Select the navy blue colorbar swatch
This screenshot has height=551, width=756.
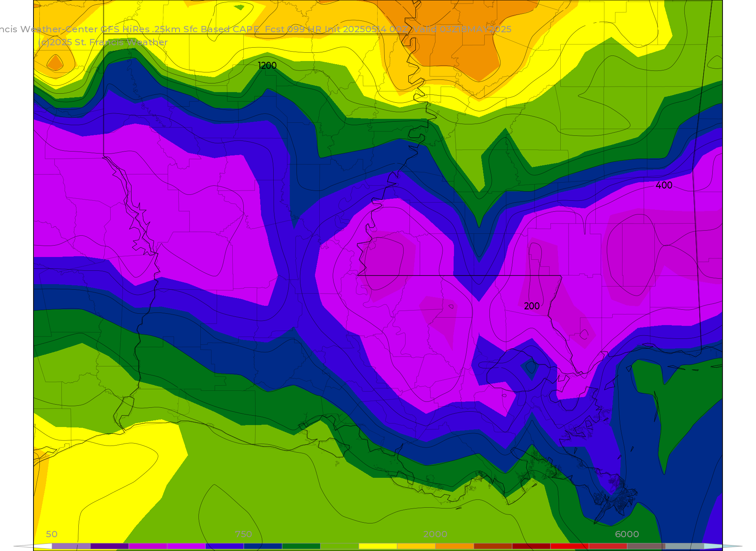(263, 546)
